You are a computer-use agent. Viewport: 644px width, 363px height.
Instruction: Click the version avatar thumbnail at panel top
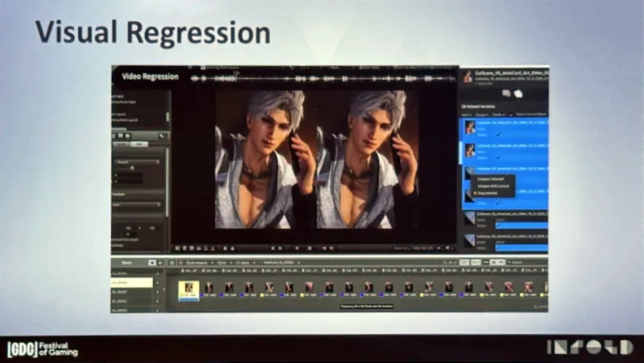coord(467,76)
